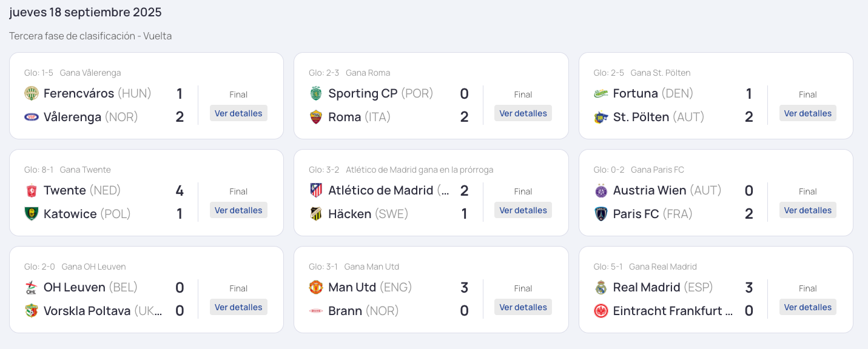View details of Austria Wien vs Paris FC

pos(807,210)
